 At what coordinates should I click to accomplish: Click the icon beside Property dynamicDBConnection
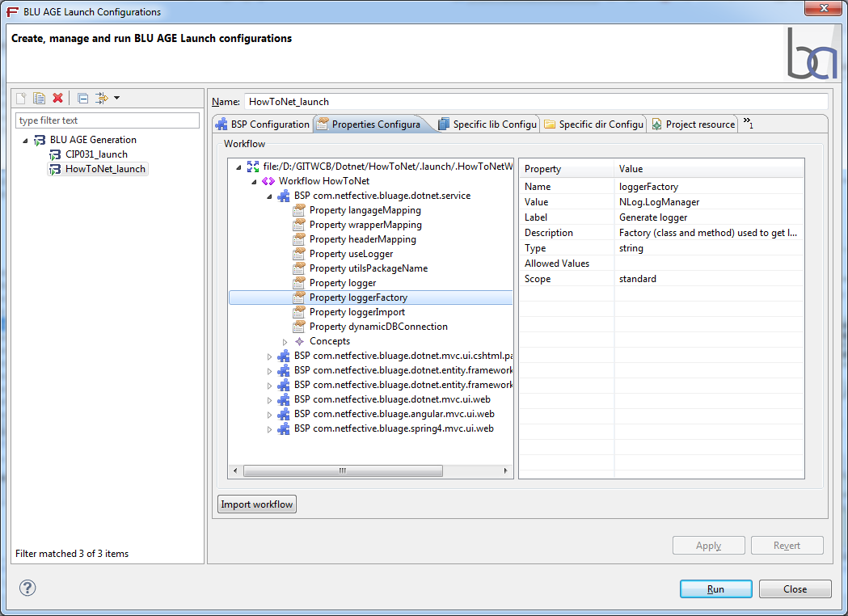(299, 327)
